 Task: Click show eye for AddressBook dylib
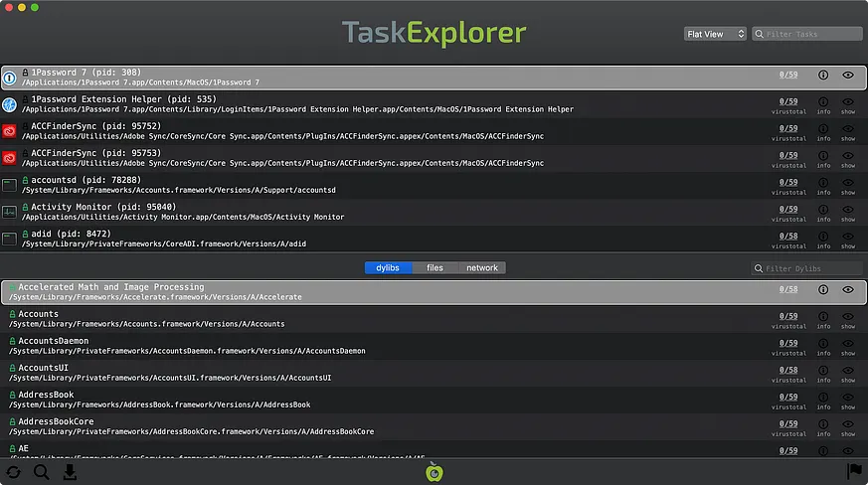[x=848, y=397]
